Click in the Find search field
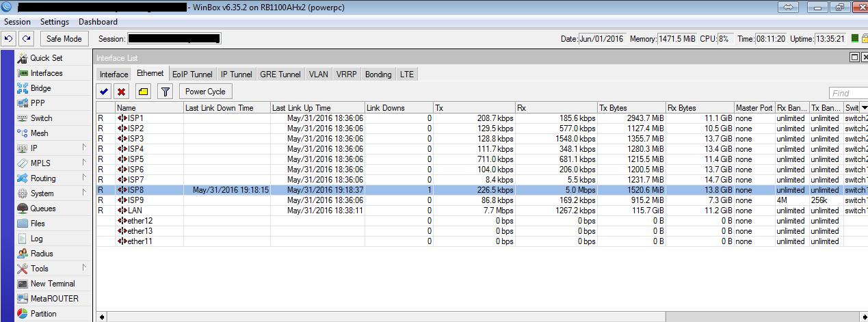This screenshot has height=322, width=868. 848,93
